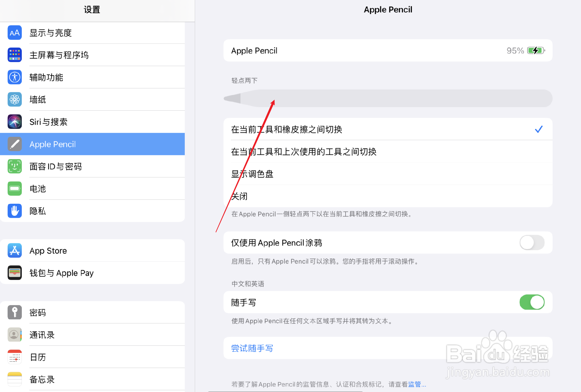Open 钱包与Apple Pay settings

(93, 273)
